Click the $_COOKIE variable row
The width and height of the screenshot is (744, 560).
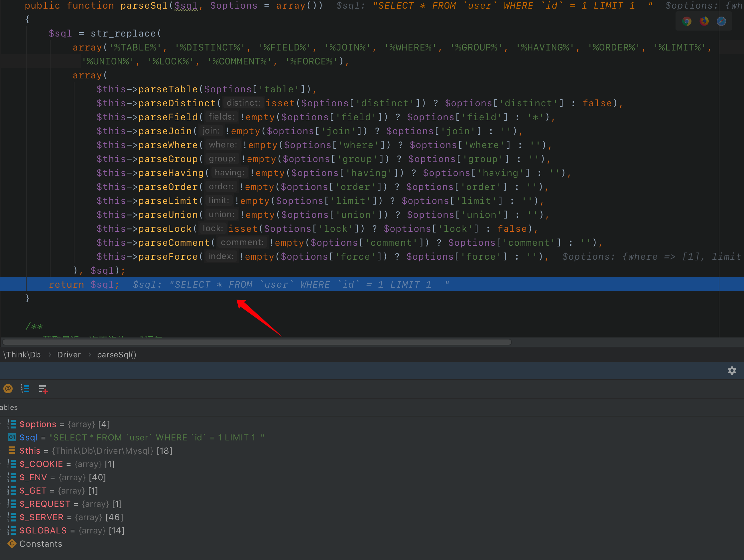tap(41, 464)
